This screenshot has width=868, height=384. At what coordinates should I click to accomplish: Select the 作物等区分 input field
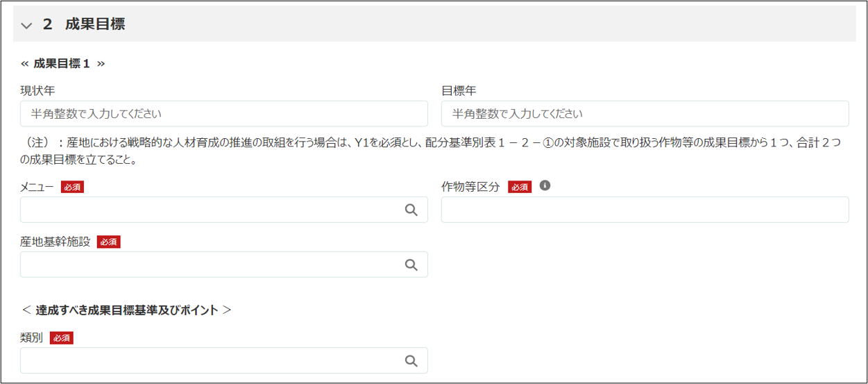click(x=645, y=210)
